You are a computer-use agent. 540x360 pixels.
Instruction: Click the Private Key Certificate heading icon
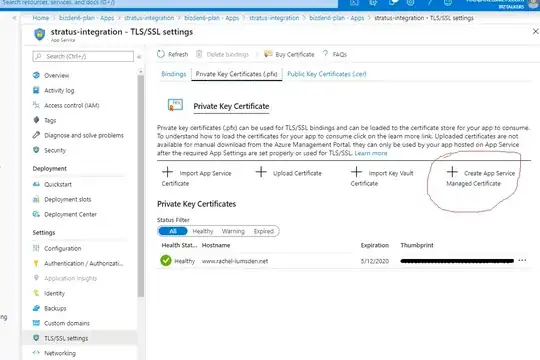click(x=175, y=105)
